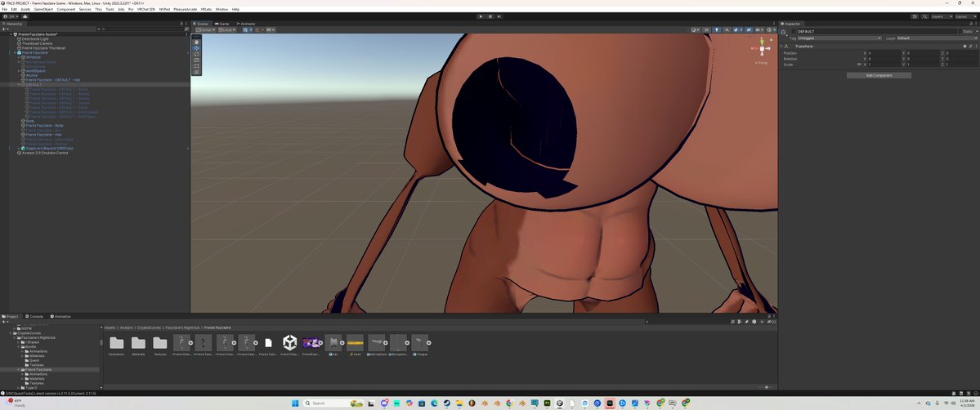Toggle the Static checkbox in Inspector

tap(960, 31)
